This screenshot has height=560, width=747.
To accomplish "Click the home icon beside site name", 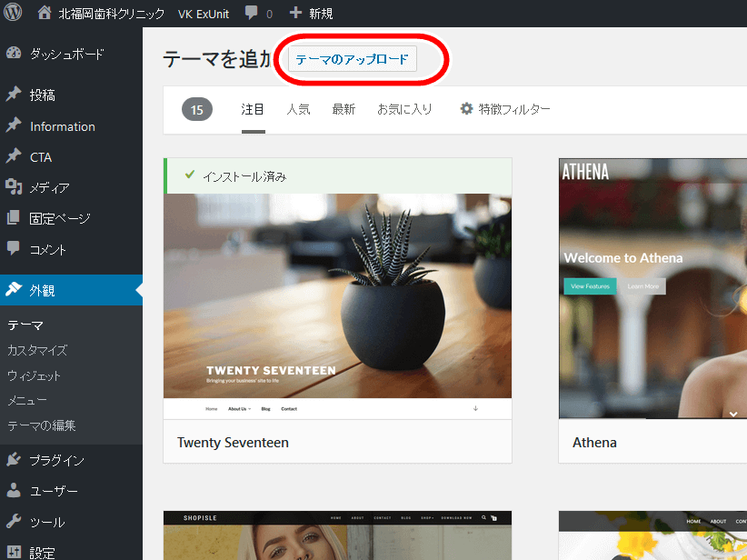I will [45, 13].
